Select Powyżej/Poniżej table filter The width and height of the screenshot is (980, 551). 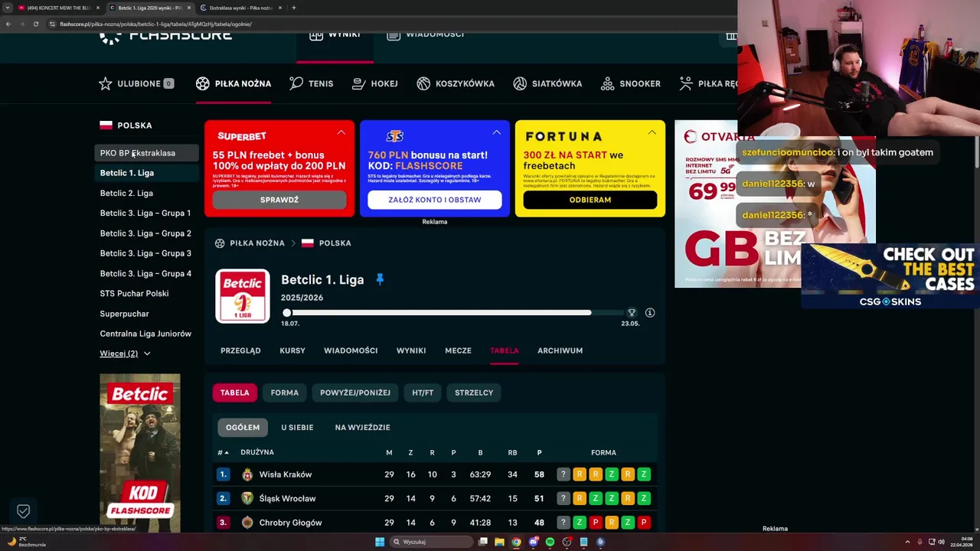pos(355,393)
